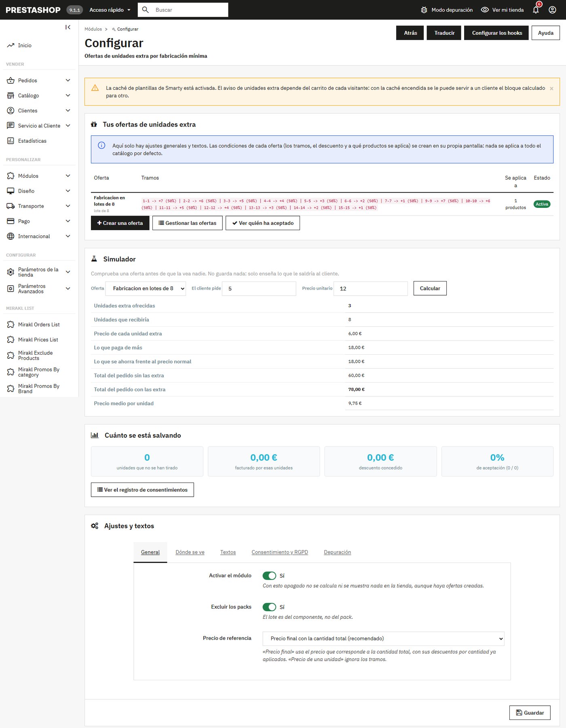Collapse the sidebar with the arrow icon
The width and height of the screenshot is (566, 728).
pos(68,27)
